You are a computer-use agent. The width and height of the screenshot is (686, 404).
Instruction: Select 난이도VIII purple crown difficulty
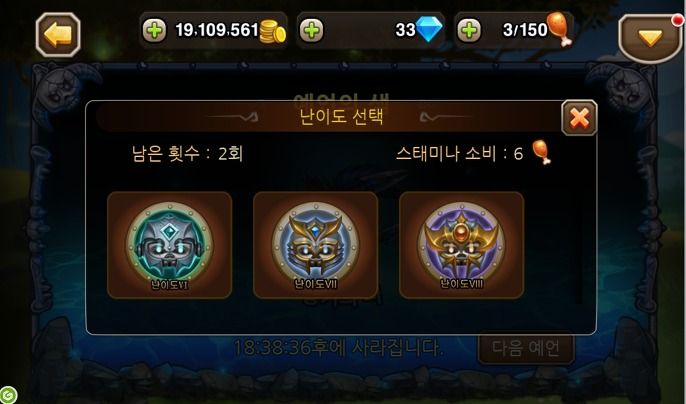coord(462,245)
